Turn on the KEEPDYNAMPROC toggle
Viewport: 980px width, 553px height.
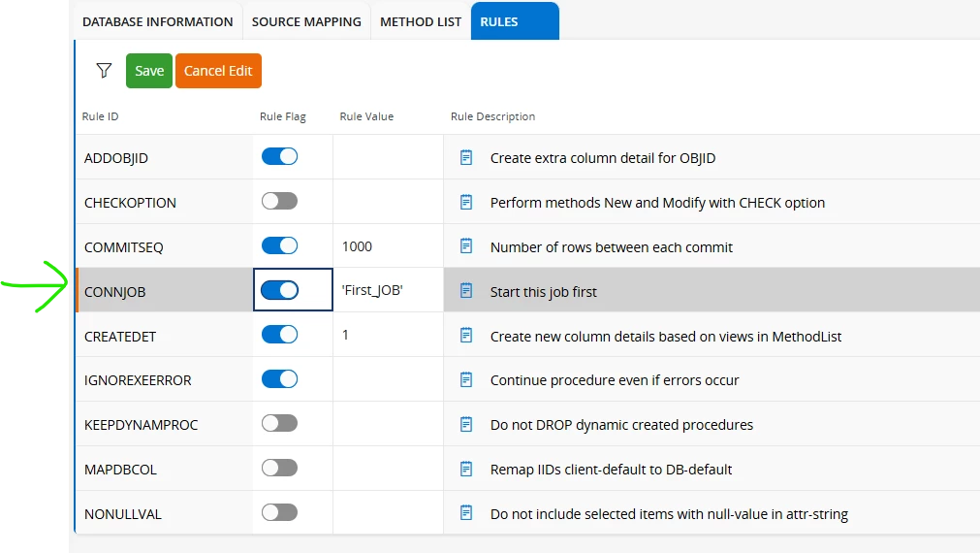tap(279, 424)
